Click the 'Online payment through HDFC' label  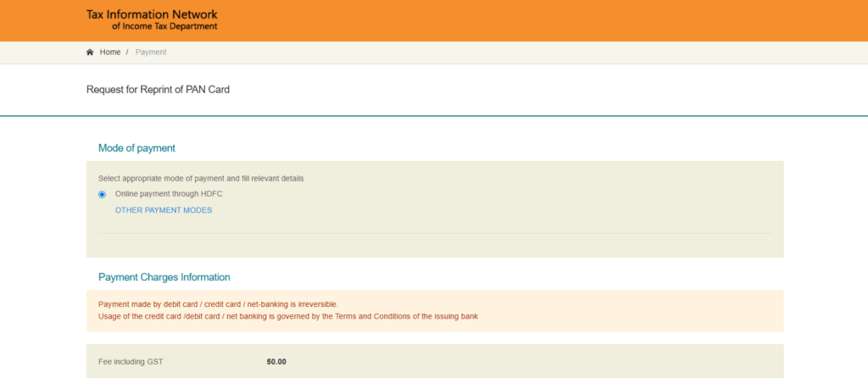[169, 194]
